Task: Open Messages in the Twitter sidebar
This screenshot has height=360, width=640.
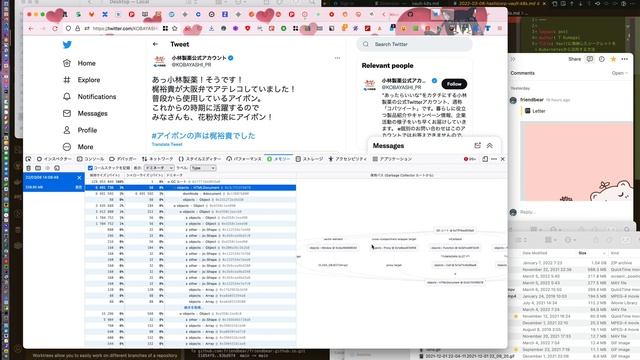Action: click(x=85, y=113)
